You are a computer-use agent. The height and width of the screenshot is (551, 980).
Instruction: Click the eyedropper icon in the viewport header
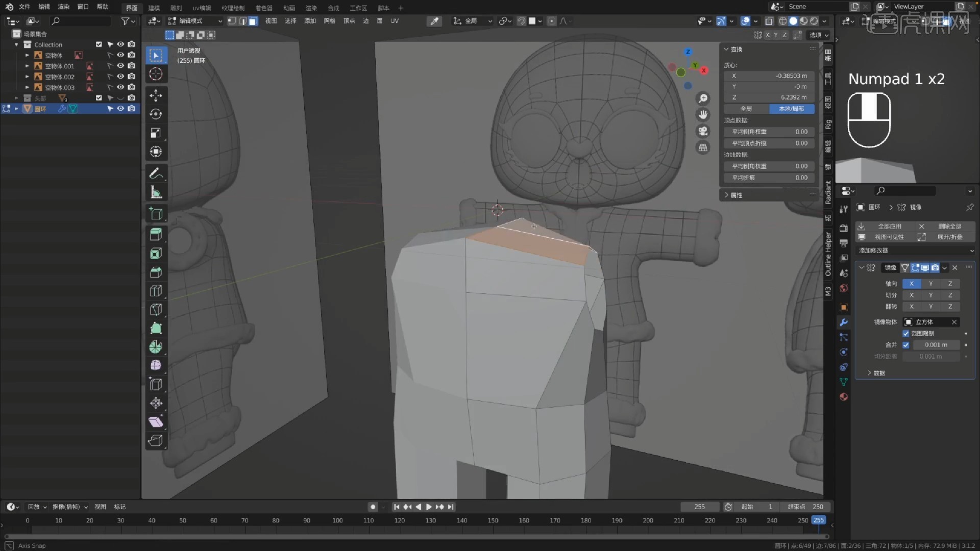pos(434,21)
